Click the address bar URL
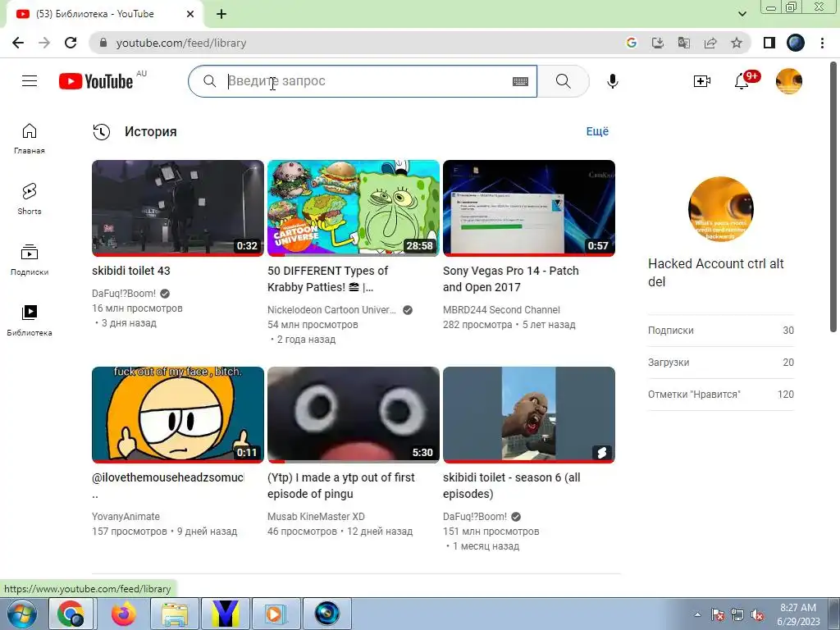This screenshot has height=630, width=840. tap(181, 43)
